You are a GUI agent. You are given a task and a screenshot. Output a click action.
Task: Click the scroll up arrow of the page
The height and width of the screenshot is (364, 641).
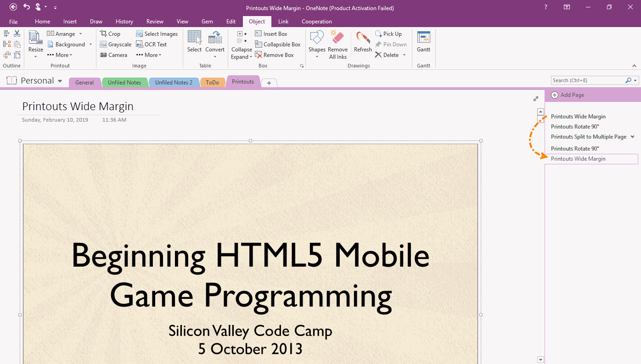tap(540, 112)
